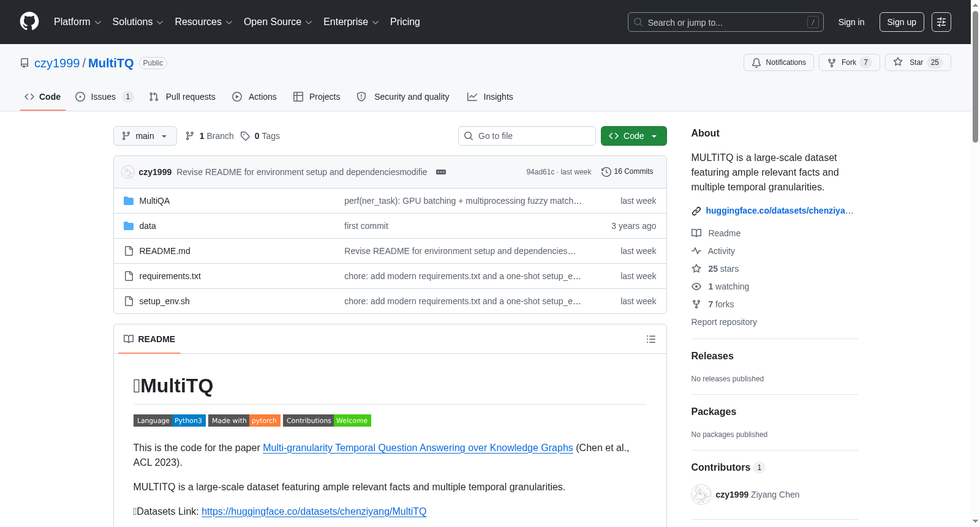Image resolution: width=980 pixels, height=527 pixels.
Task: Open the MultiTQ repository name link
Action: tap(111, 63)
